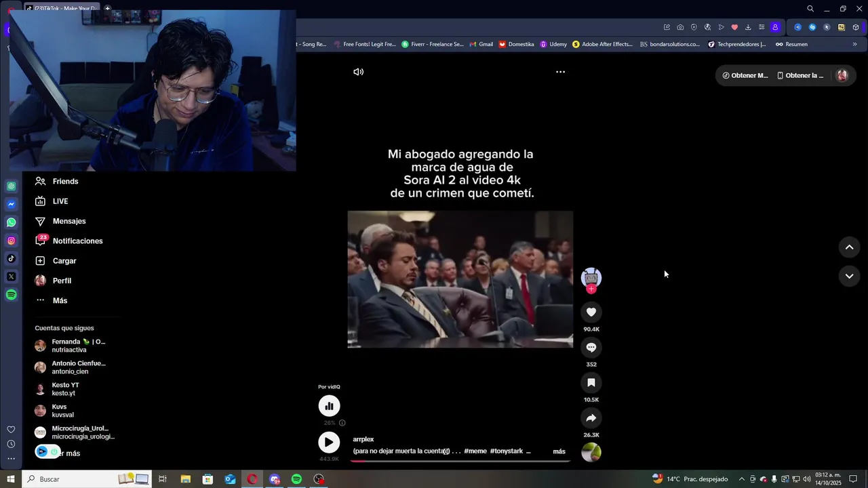This screenshot has width=868, height=488.
Task: Open the arrplex creator username
Action: pyautogui.click(x=363, y=439)
